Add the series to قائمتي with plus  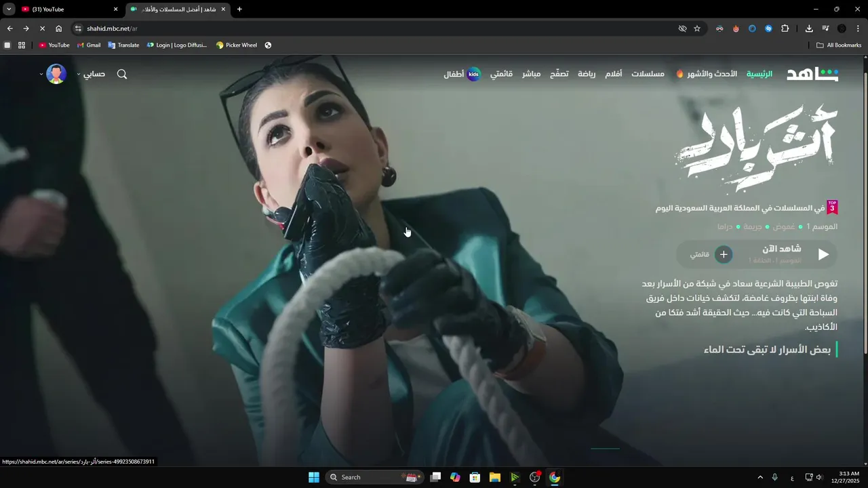pos(724,254)
